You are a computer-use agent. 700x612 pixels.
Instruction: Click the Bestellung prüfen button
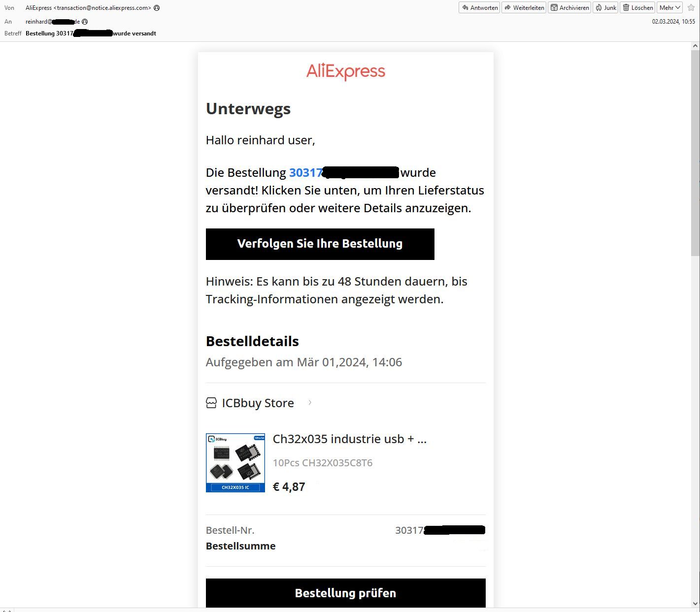click(x=346, y=593)
